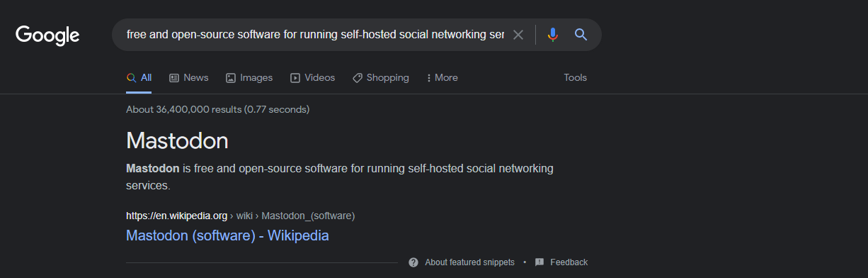Open About featured snippets help link

[462, 262]
